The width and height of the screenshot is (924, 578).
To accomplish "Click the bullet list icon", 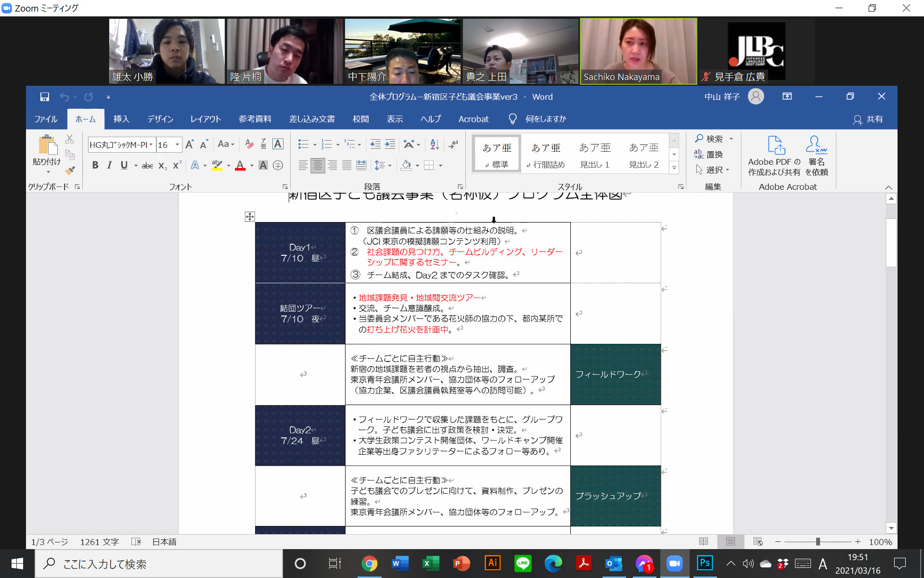I will [303, 144].
